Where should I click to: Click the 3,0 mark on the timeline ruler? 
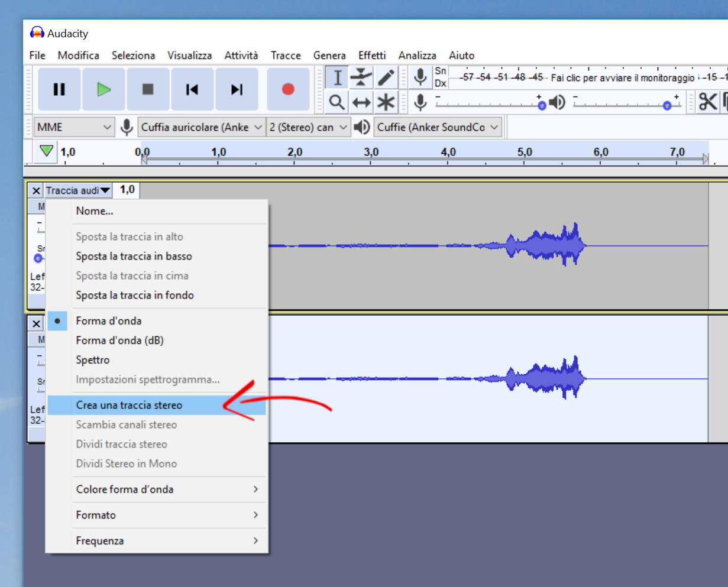click(371, 152)
